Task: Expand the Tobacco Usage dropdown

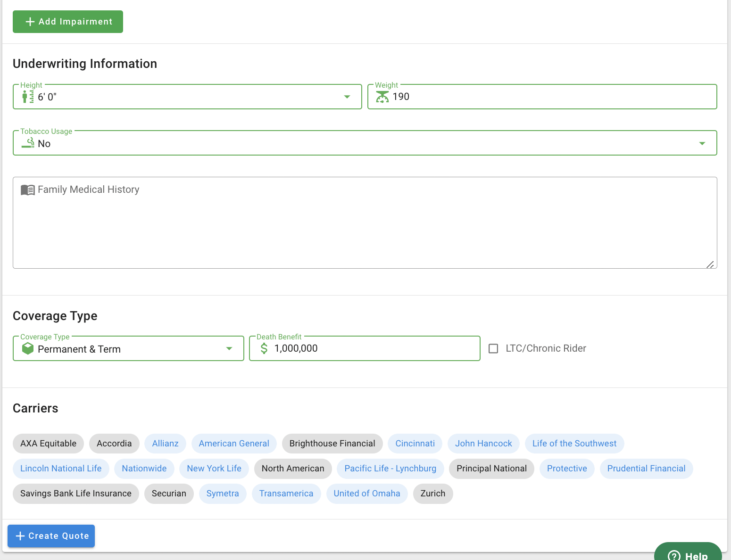Action: (702, 143)
